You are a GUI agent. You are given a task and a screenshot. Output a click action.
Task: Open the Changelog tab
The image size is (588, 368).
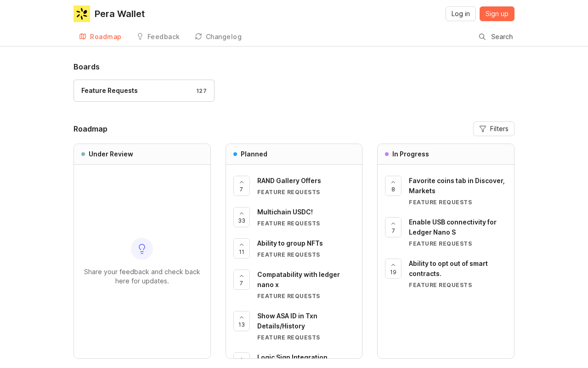218,37
